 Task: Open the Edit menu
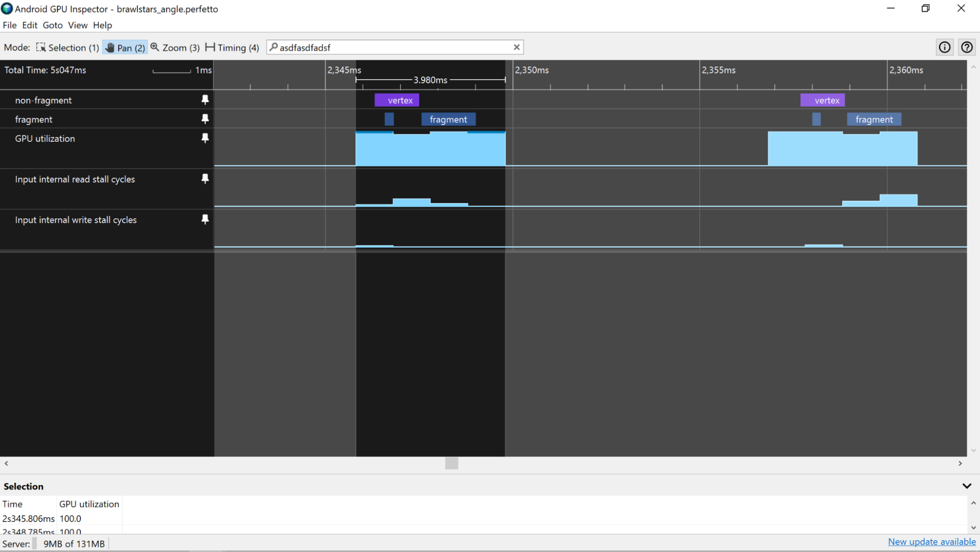(x=29, y=25)
